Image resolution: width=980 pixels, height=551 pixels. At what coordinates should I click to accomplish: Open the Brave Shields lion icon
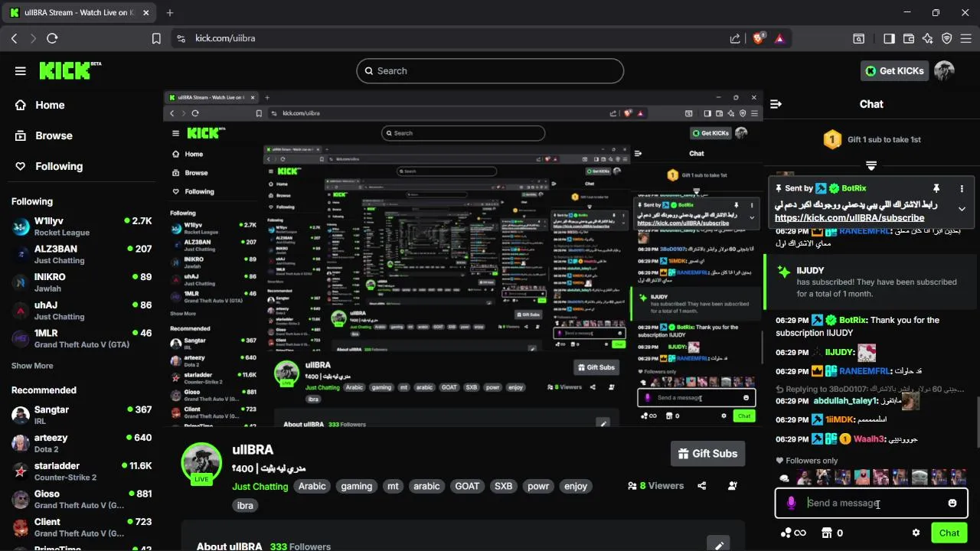[759, 38]
